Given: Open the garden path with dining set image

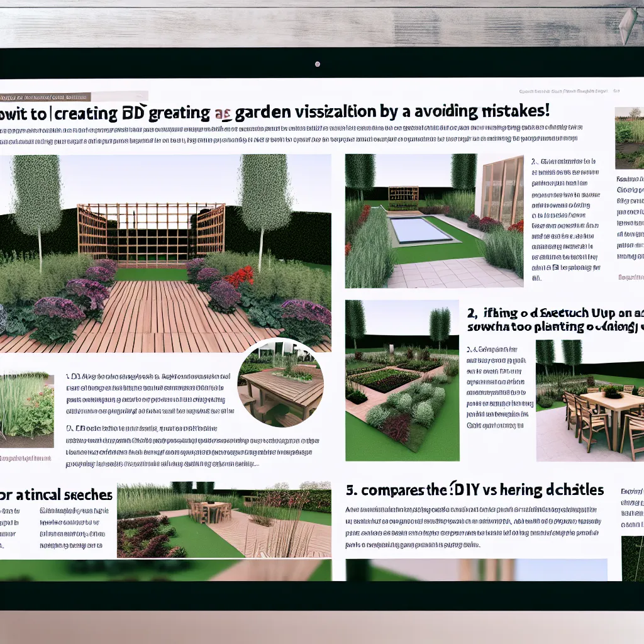Looking at the screenshot, I should pyautogui.click(x=224, y=519).
